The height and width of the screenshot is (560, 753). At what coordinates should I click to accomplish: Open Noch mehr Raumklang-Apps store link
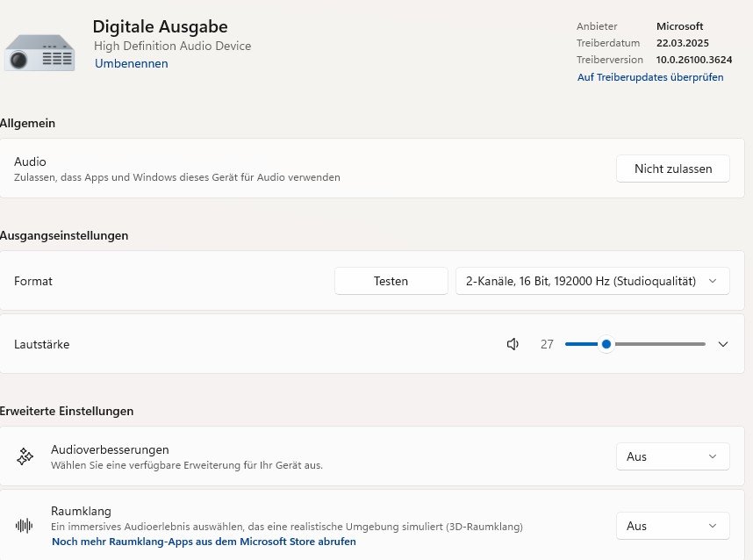[x=204, y=542]
